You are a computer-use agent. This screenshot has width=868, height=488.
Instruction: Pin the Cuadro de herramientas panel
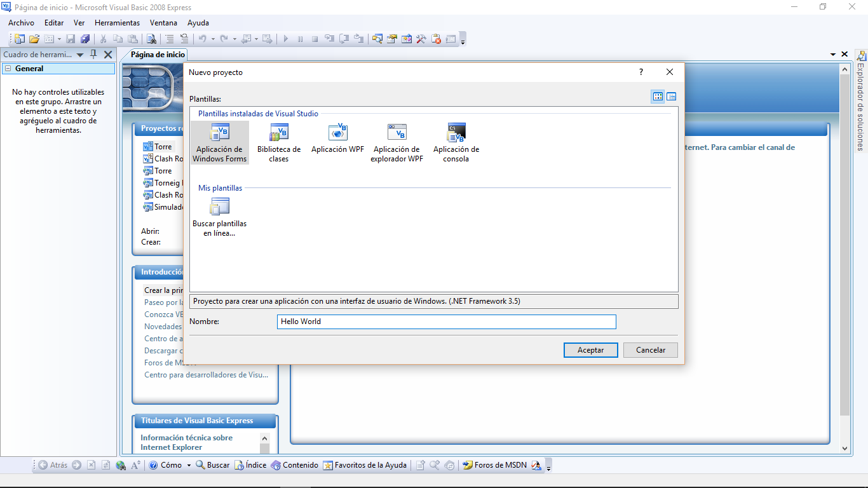click(93, 55)
